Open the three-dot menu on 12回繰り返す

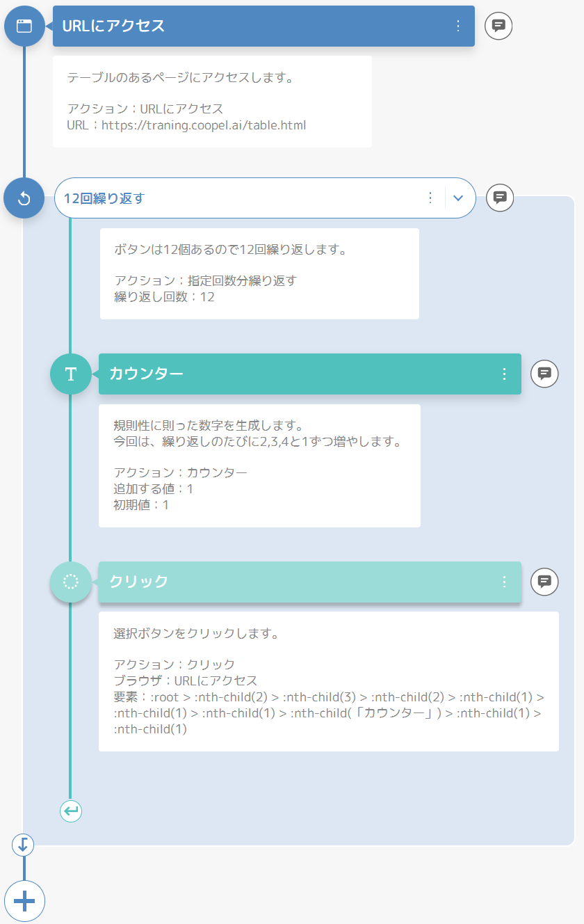(x=430, y=198)
